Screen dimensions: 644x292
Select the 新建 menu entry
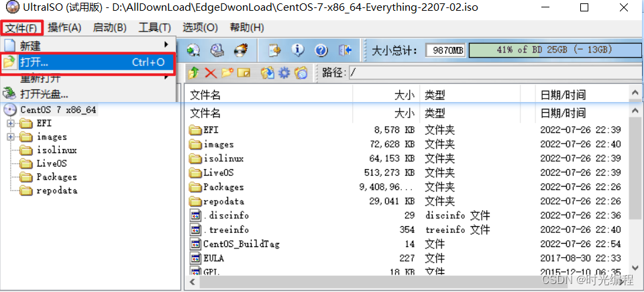(x=89, y=45)
